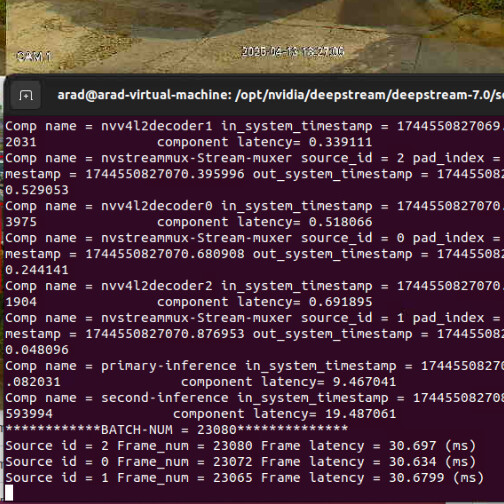Click the Frame_num 23072 value for source 0
This screenshot has height=504, width=504.
coord(233,462)
